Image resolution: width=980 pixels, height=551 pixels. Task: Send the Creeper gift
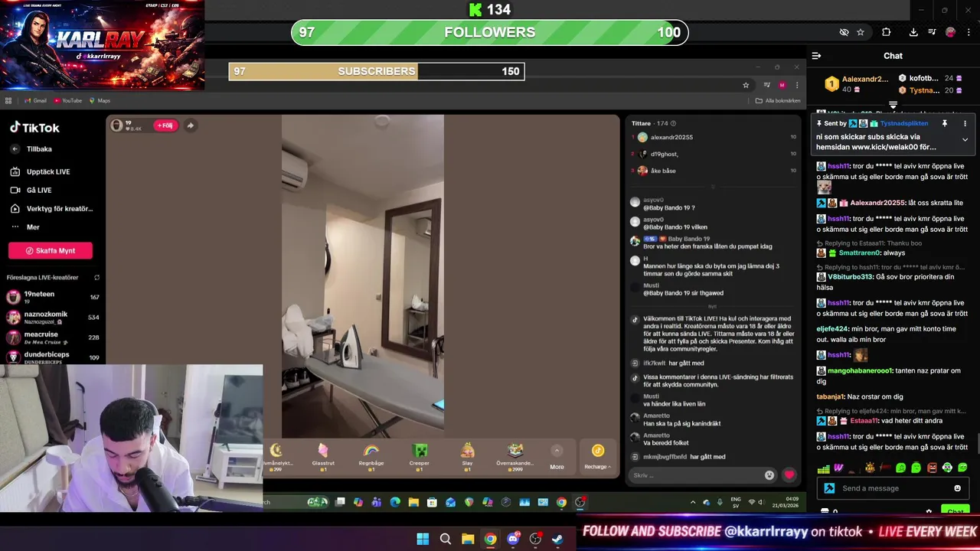419,456
